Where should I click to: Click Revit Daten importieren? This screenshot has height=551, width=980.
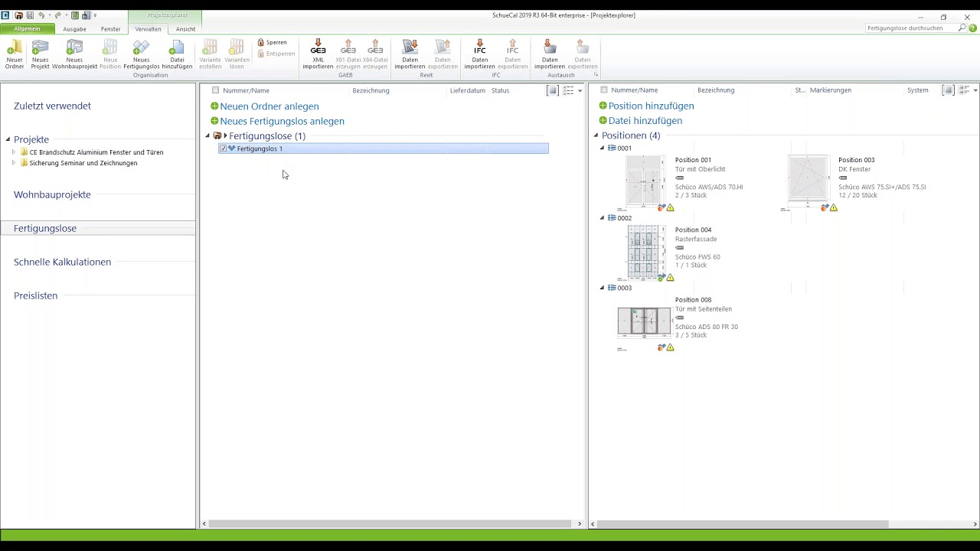click(410, 54)
